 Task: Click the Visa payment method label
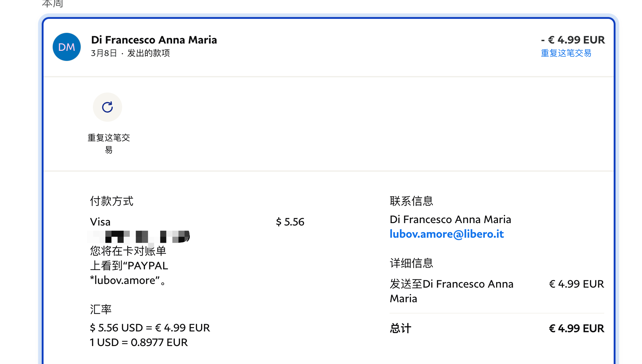click(x=100, y=222)
